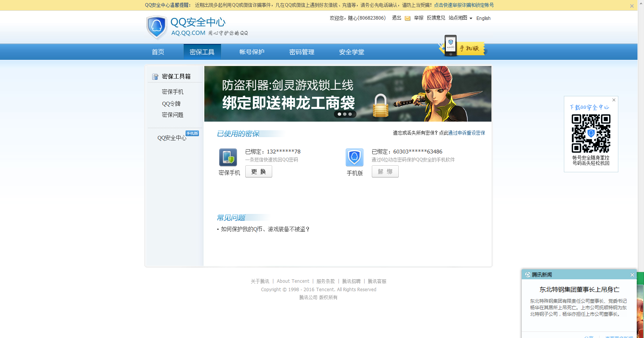The image size is (644, 338).
Task: Click the 解绑 button for 手机版
Action: tap(385, 171)
